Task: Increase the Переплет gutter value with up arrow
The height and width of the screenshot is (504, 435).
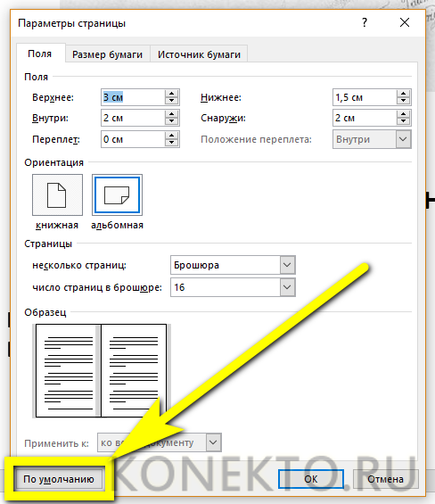Action: point(171,136)
